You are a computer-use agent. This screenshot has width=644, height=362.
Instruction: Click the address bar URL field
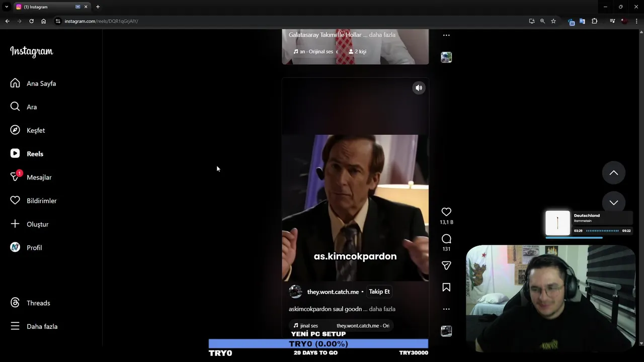pos(292,21)
